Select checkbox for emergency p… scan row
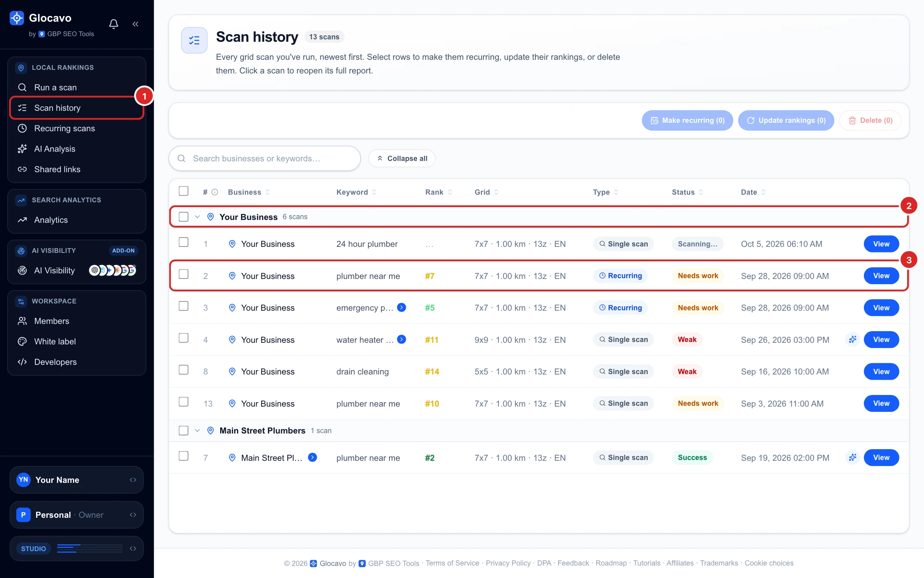This screenshot has width=924, height=578. [184, 306]
